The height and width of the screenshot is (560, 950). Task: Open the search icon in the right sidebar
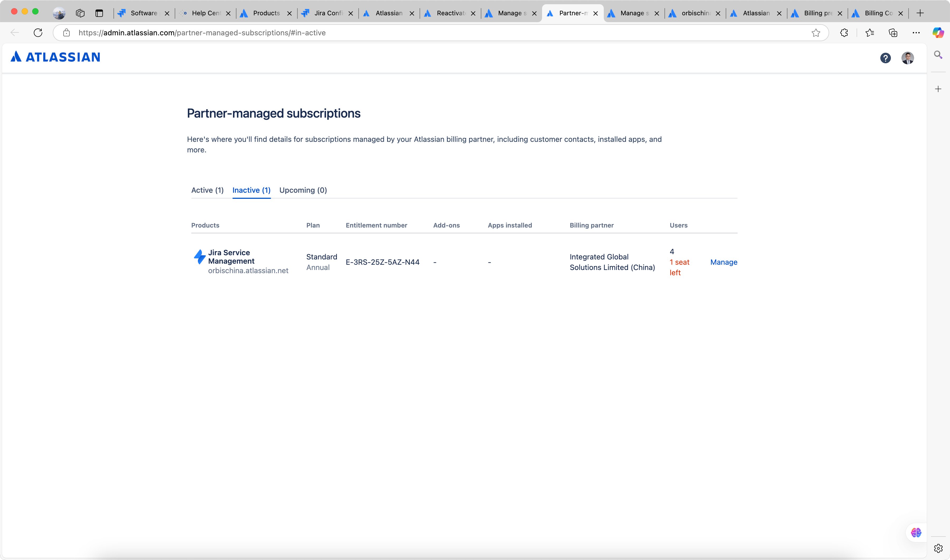point(938,55)
